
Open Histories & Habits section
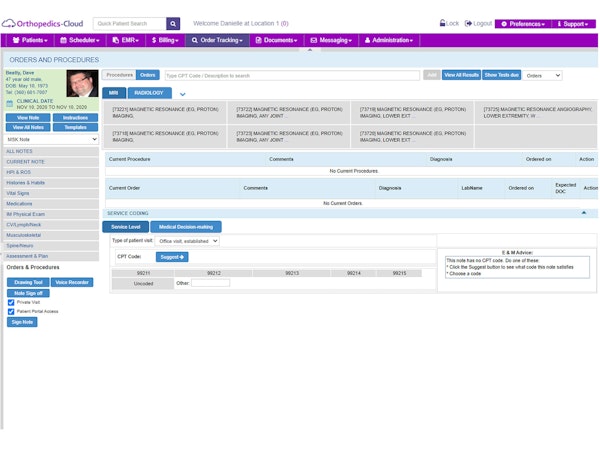click(51, 183)
